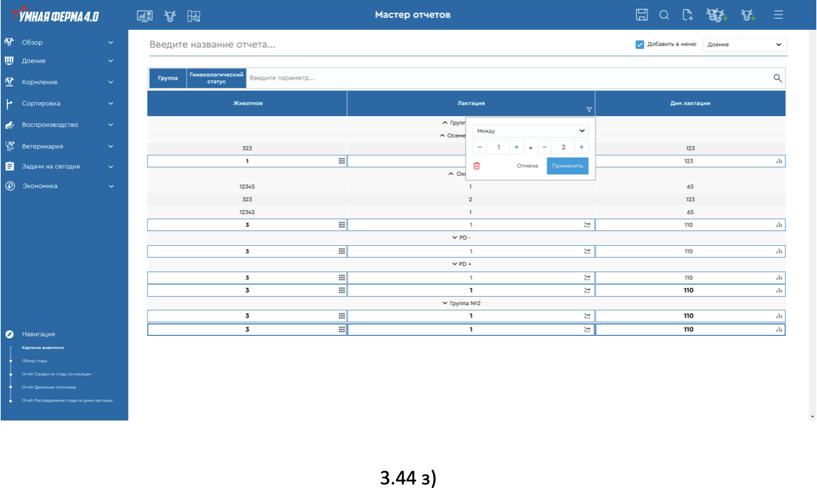Image resolution: width=817 pixels, height=504 pixels.
Task: Click the Обзор sidebar icon
Action: point(9,42)
